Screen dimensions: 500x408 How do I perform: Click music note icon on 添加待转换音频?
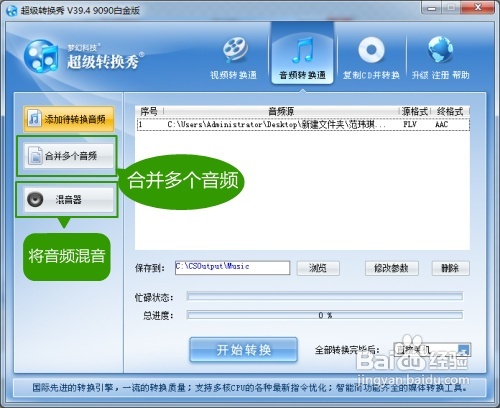click(x=34, y=119)
